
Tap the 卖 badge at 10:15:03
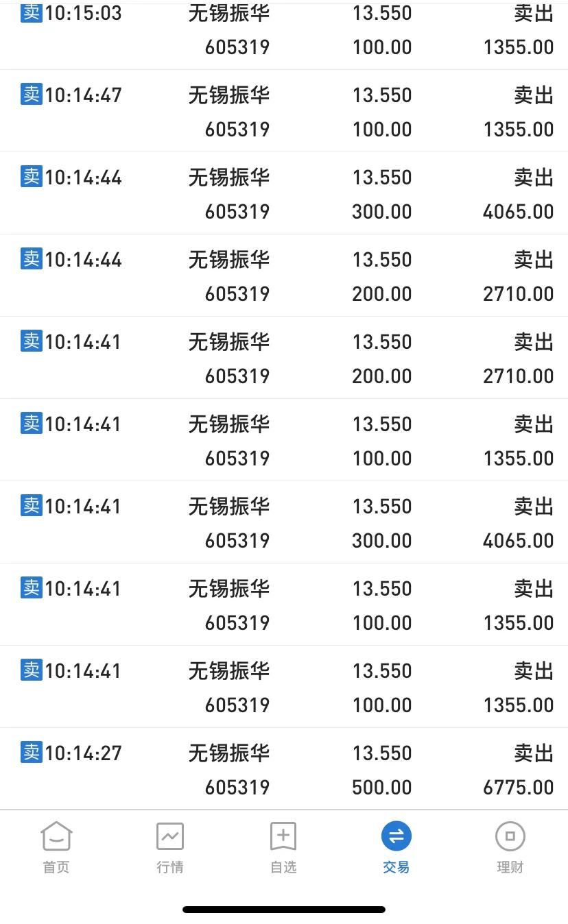pyautogui.click(x=32, y=12)
